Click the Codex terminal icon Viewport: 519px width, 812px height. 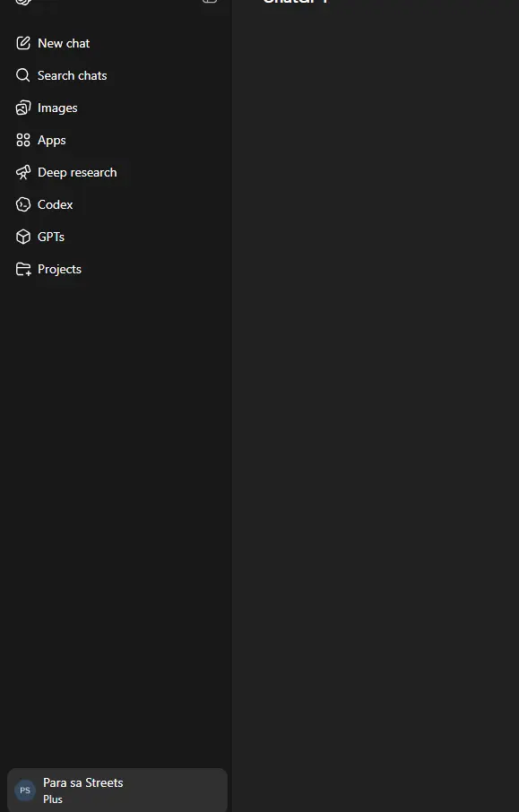[x=23, y=204]
